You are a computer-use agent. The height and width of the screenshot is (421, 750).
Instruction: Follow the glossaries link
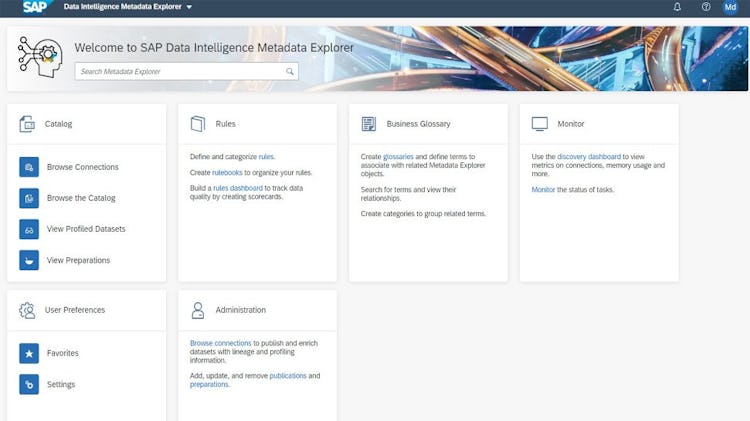click(x=398, y=156)
